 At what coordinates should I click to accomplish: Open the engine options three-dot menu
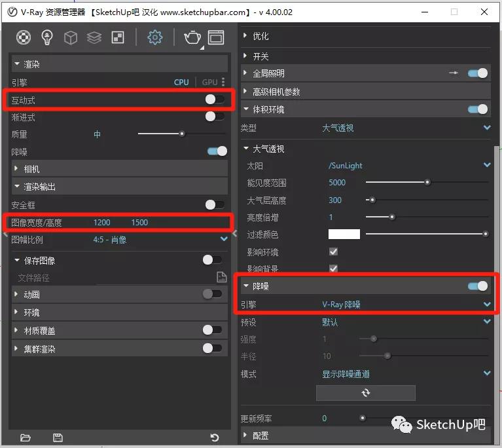click(223, 82)
